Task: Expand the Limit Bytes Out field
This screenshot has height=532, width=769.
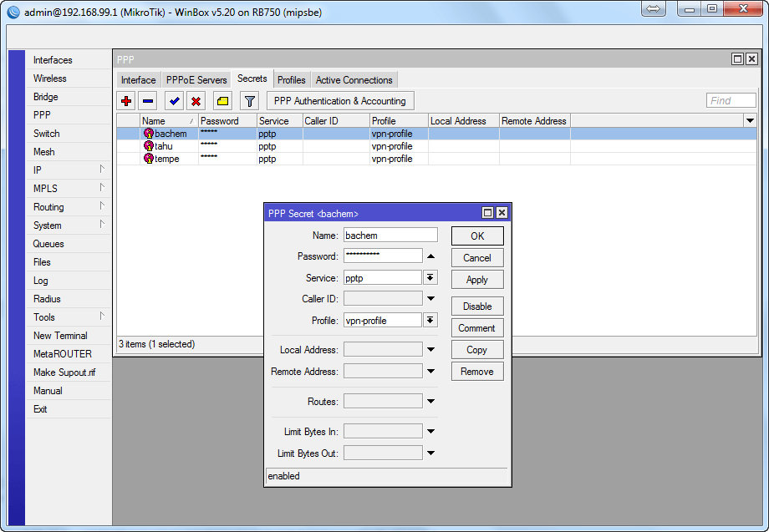Action: tap(430, 453)
